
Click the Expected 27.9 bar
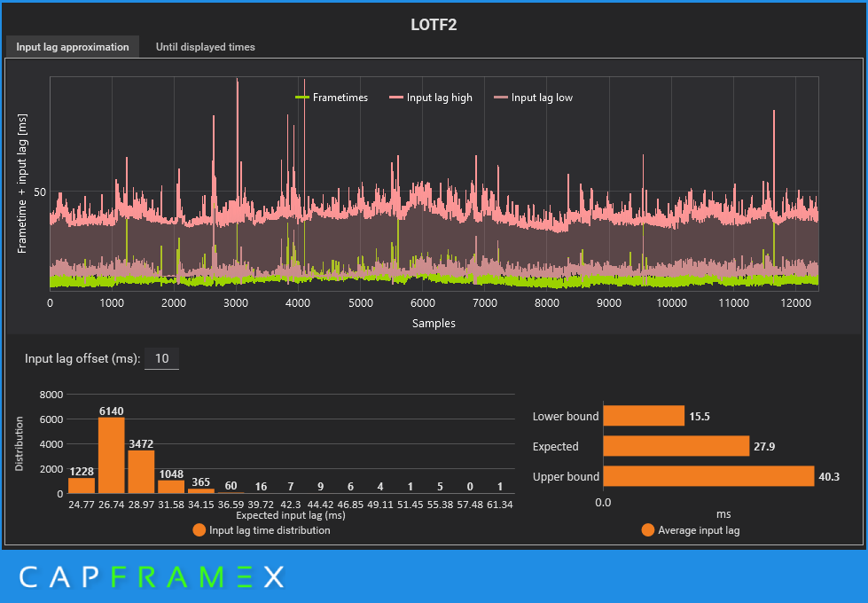pyautogui.click(x=676, y=446)
